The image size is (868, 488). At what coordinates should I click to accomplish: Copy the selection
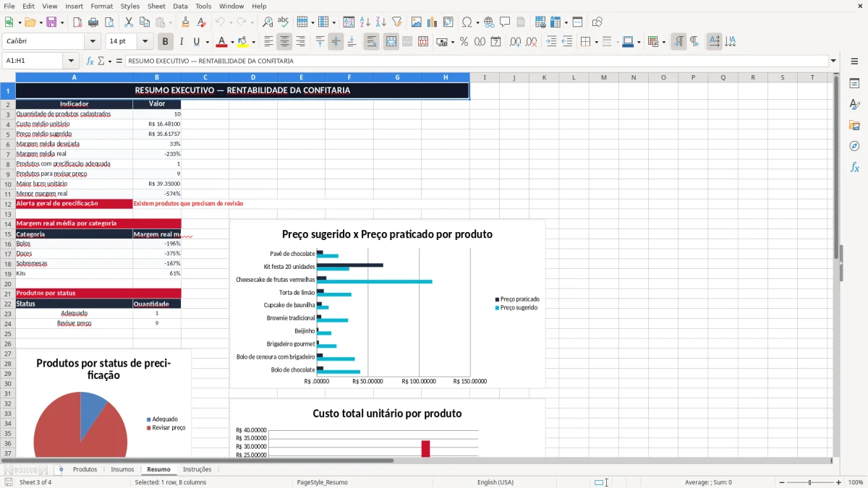[x=145, y=22]
